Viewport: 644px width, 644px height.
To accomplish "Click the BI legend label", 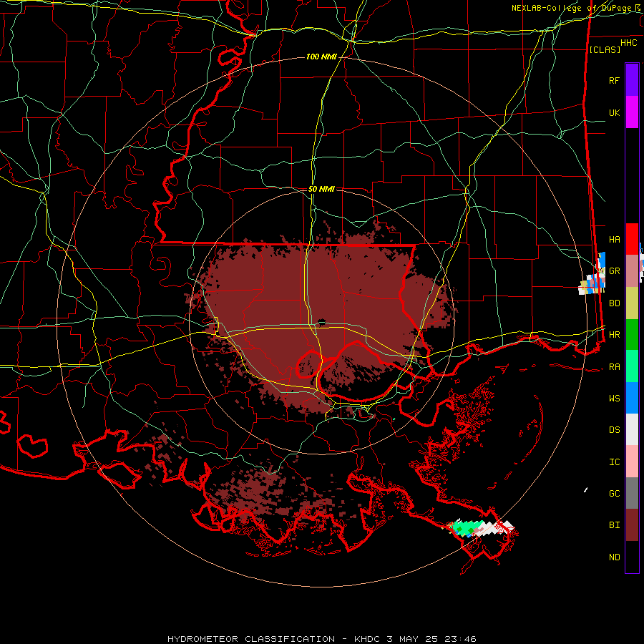I will coord(614,525).
